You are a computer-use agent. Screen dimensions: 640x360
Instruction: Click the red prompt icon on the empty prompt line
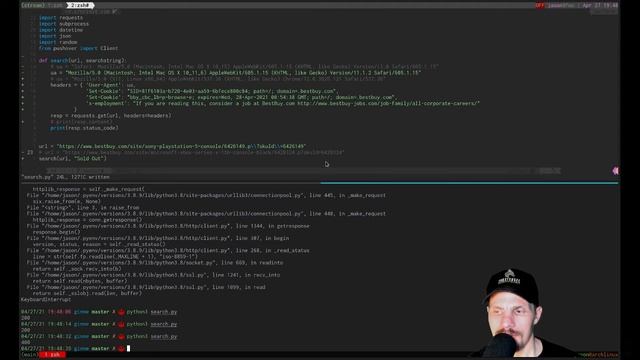pyautogui.click(x=121, y=349)
